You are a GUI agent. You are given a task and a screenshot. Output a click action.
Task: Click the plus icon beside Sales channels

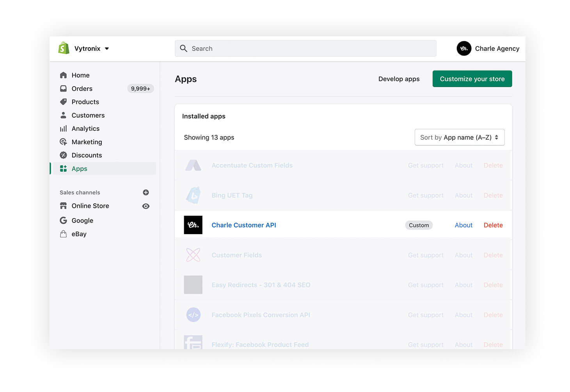146,192
